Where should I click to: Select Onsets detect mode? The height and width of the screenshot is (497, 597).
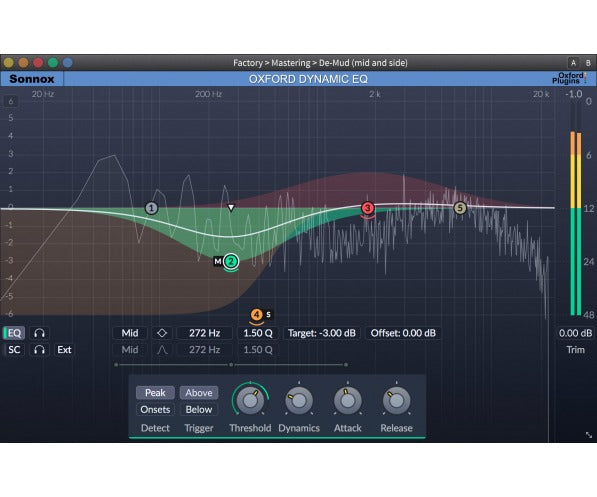point(155,409)
